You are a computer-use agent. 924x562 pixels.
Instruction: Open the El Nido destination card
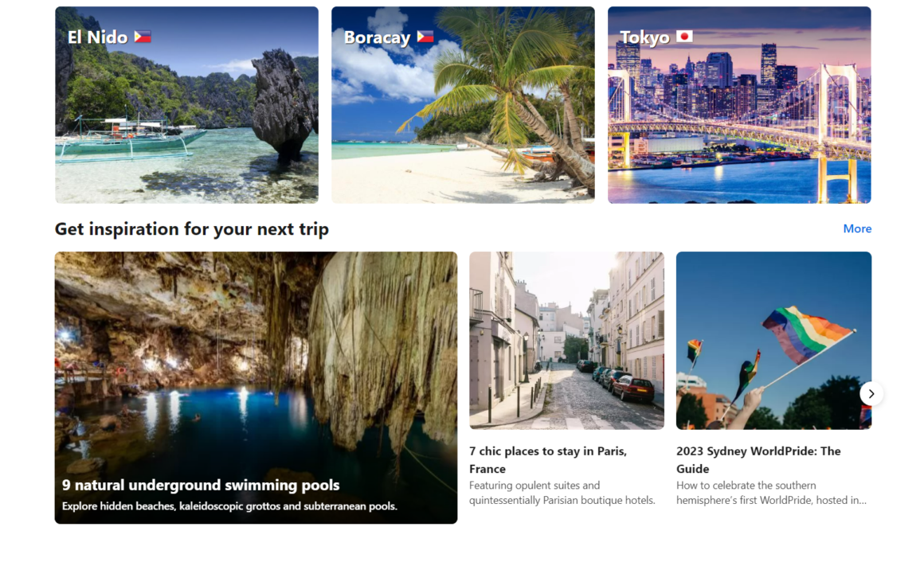click(x=187, y=105)
